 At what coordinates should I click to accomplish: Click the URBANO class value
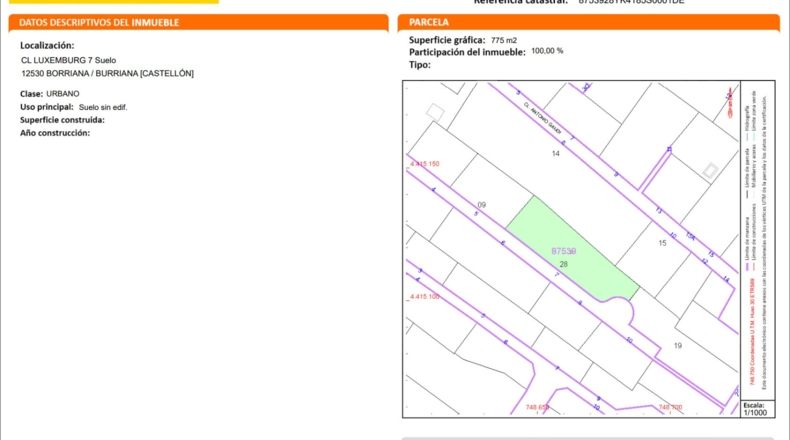click(x=63, y=94)
